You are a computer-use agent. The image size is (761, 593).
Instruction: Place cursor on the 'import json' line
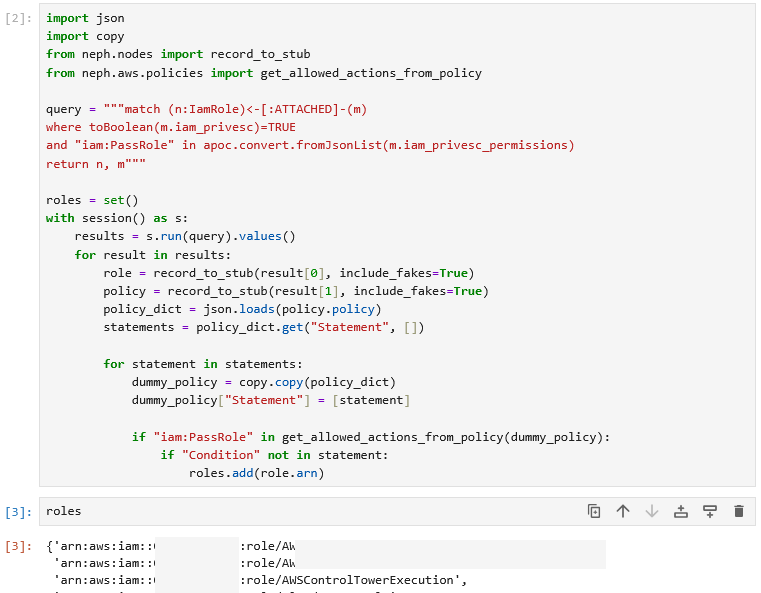coord(85,18)
